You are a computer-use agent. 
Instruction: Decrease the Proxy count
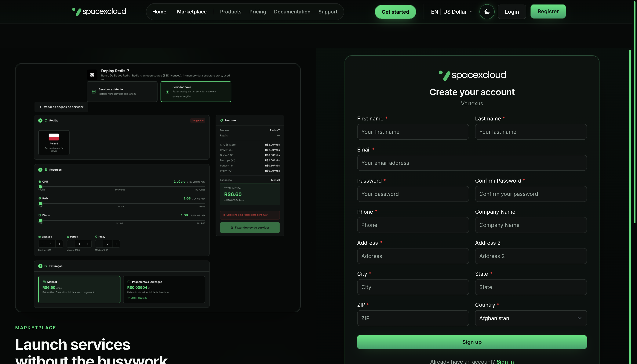tap(99, 244)
